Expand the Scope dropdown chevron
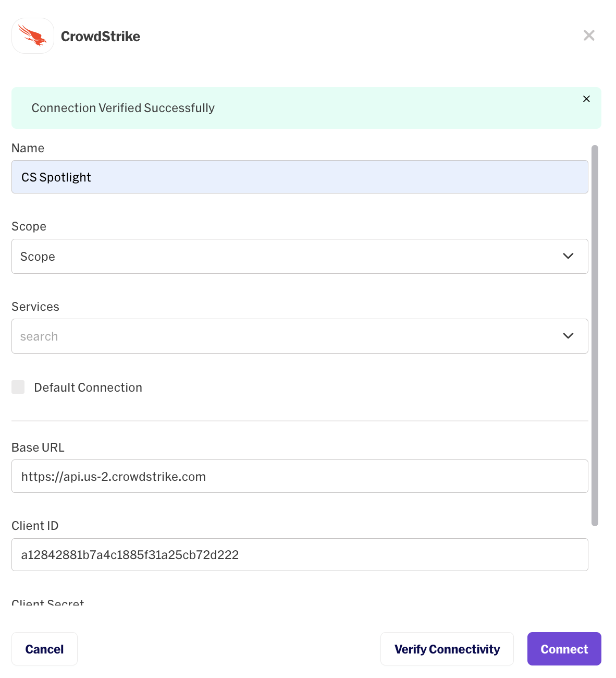The width and height of the screenshot is (616, 678). pos(568,256)
